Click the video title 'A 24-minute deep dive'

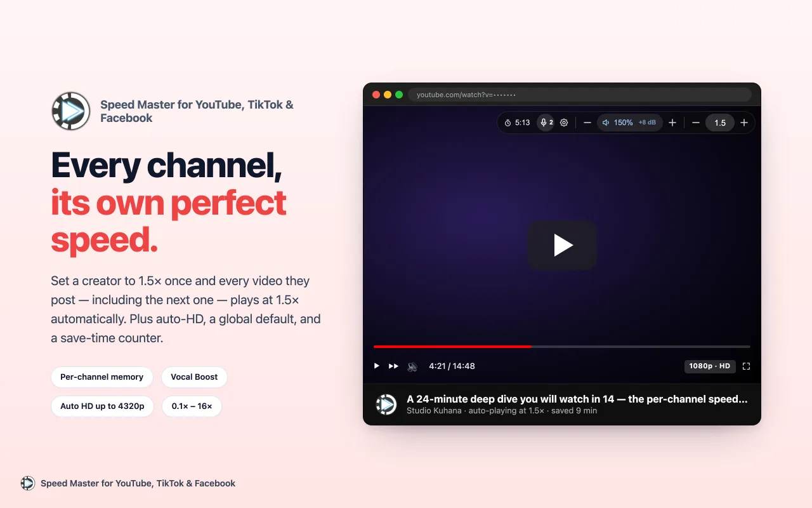pyautogui.click(x=577, y=399)
